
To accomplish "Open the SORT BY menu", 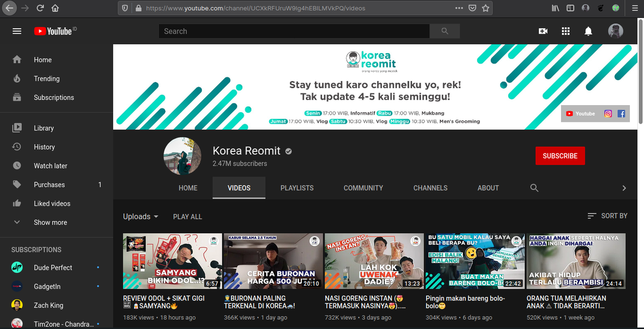I will 608,216.
